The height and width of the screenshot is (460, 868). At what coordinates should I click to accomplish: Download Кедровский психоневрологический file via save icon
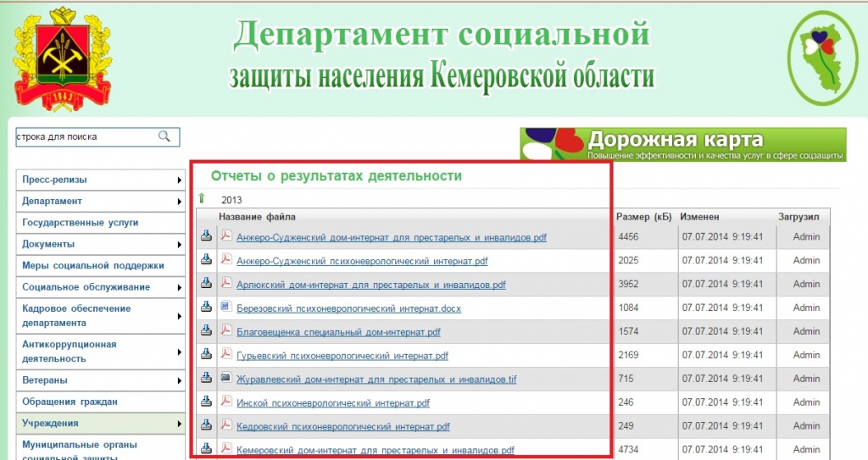206,425
